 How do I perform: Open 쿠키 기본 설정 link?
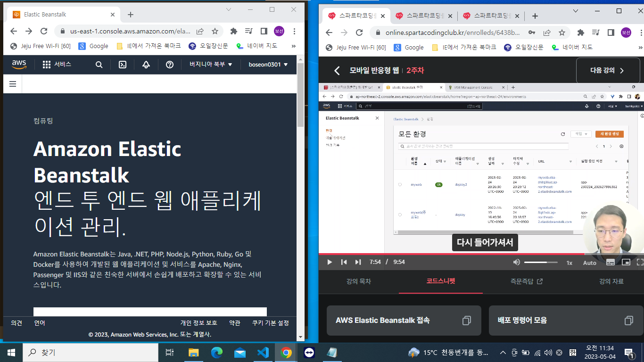(271, 323)
